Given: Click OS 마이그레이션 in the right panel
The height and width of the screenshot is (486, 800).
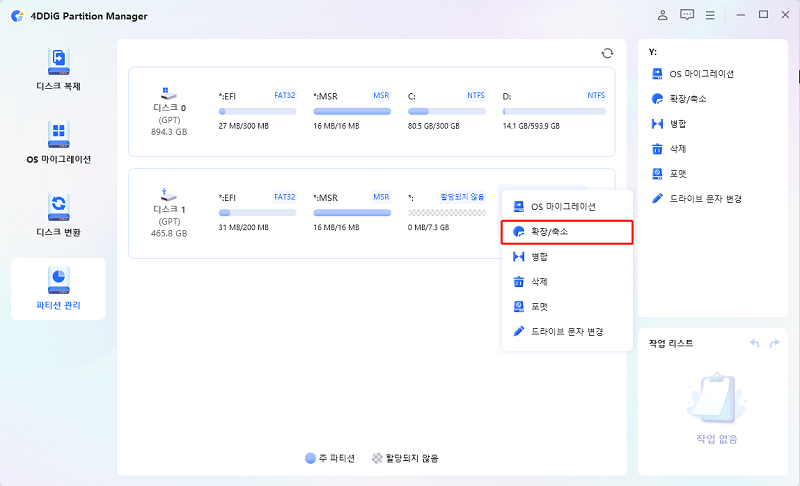Looking at the screenshot, I should (x=693, y=74).
